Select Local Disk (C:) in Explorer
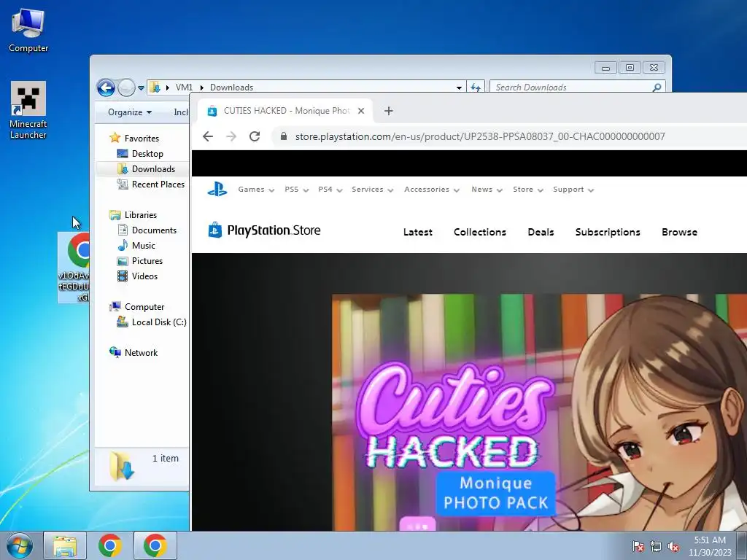This screenshot has height=560, width=747. click(x=158, y=322)
